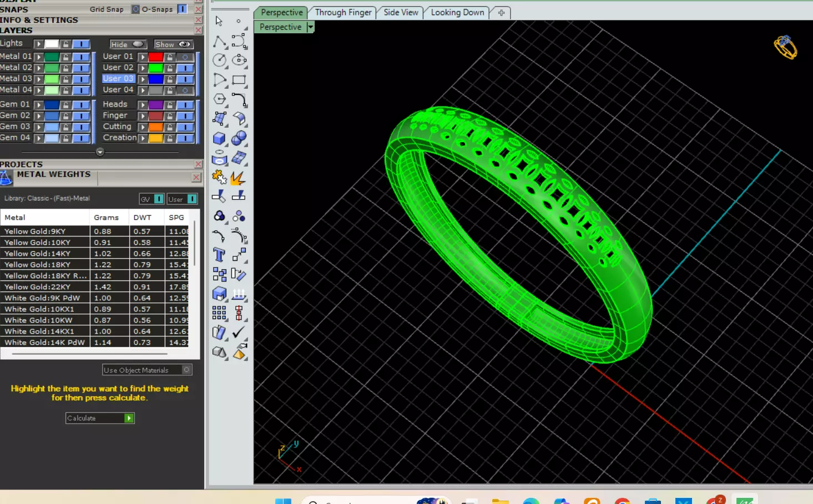Click Use Object Materials button
The width and height of the screenshot is (813, 504).
147,370
